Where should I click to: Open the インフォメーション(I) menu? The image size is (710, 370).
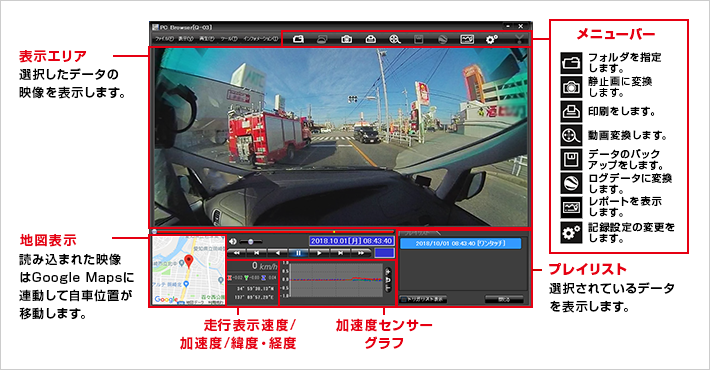[x=261, y=39]
